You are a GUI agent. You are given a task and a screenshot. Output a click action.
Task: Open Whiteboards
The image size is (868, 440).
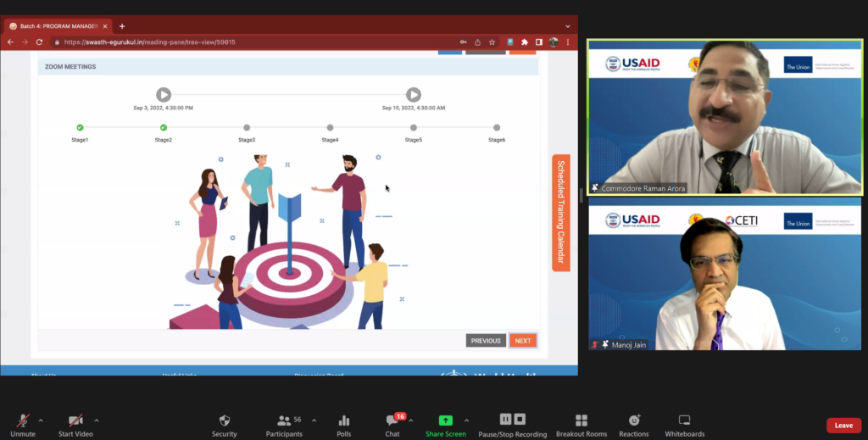(x=685, y=425)
